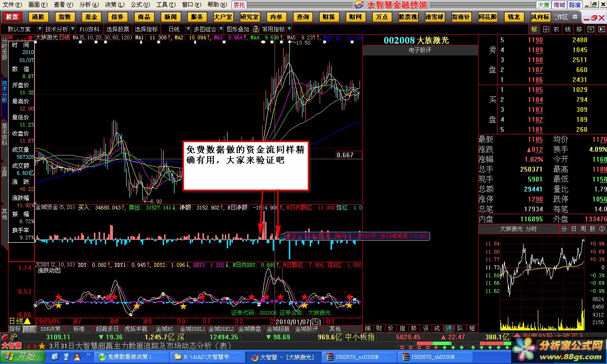Click the Windows 开始 start button
This screenshot has width=607, height=364.
coord(22,357)
